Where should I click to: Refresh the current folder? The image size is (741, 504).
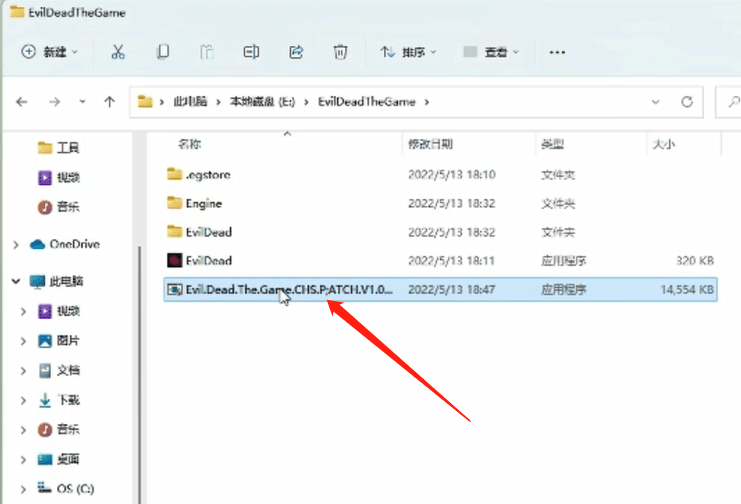pos(687,102)
